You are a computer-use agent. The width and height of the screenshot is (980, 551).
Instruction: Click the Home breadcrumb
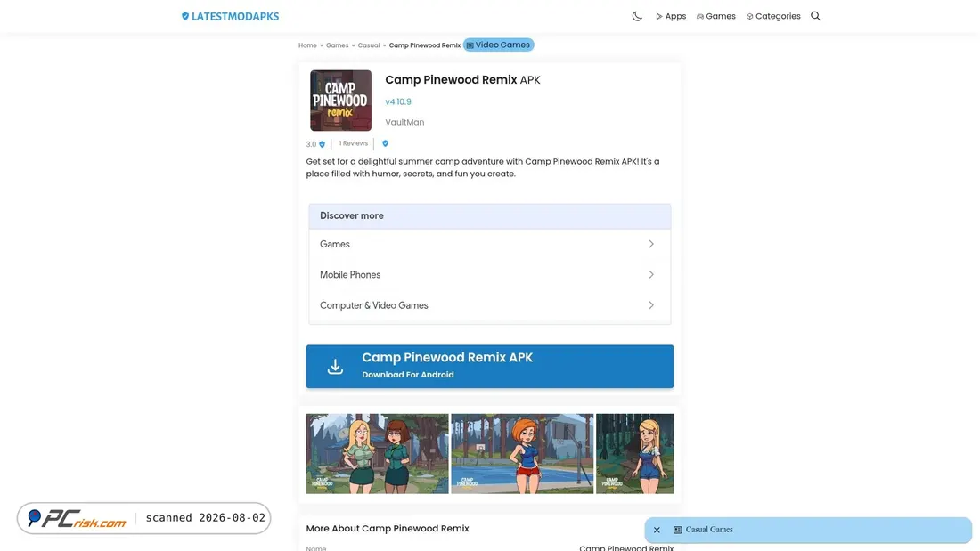click(307, 45)
